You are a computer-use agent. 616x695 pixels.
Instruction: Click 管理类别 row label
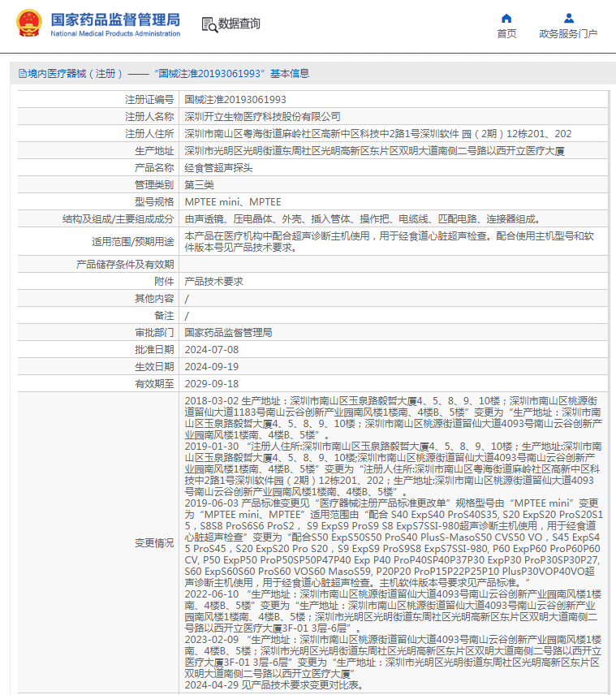(x=154, y=185)
